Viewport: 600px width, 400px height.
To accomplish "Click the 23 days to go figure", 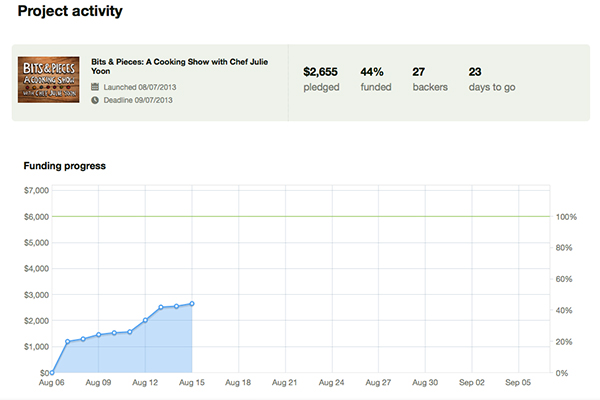I will coord(475,72).
